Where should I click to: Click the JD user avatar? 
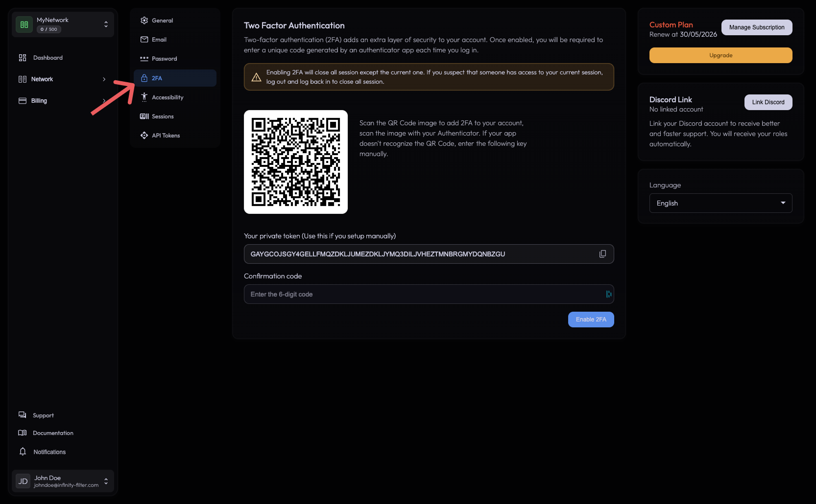point(23,481)
